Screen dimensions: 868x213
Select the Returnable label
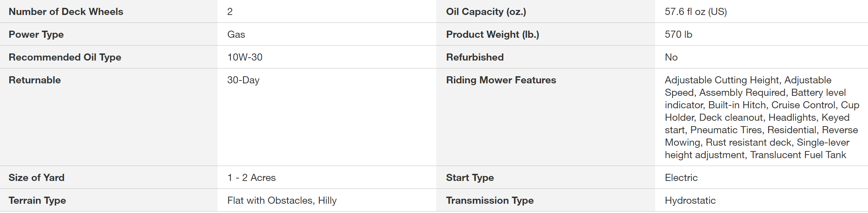coord(34,80)
